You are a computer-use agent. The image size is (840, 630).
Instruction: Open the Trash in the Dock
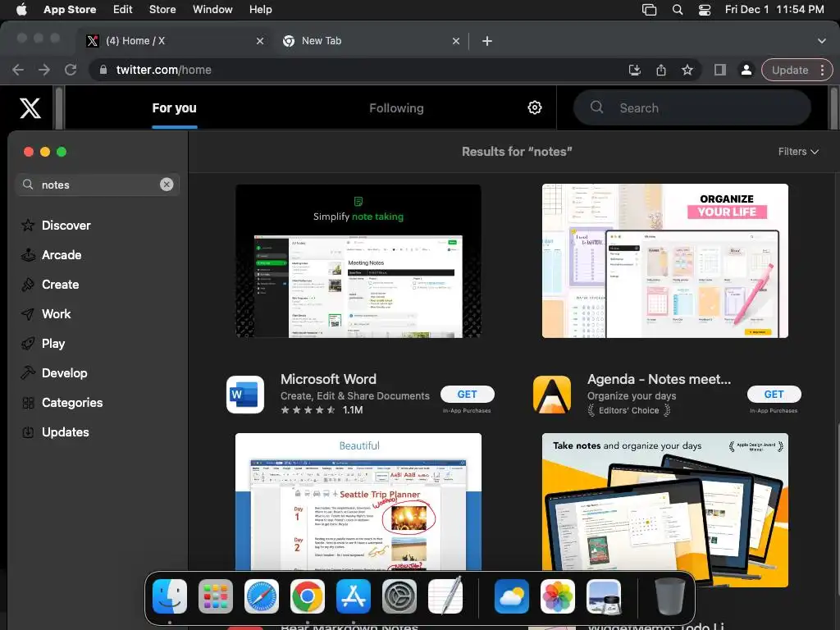(669, 596)
